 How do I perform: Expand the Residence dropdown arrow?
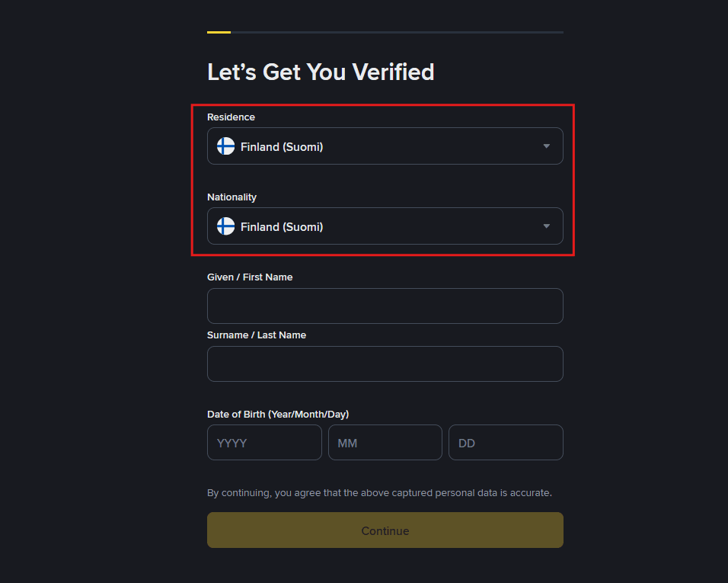pos(546,146)
